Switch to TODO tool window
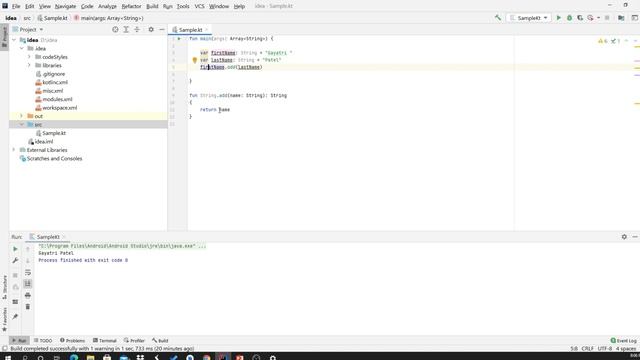The height and width of the screenshot is (360, 640). pos(43,340)
